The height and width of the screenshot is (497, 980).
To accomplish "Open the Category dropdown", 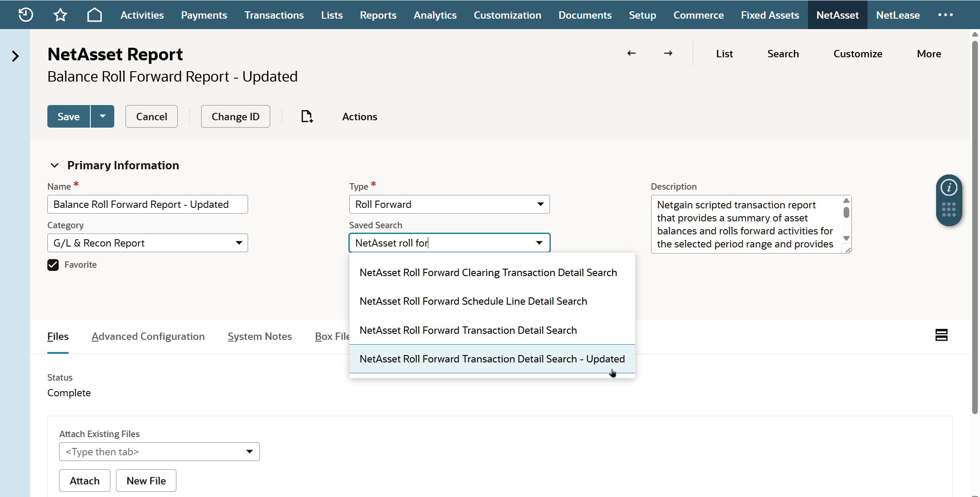I will click(x=238, y=243).
